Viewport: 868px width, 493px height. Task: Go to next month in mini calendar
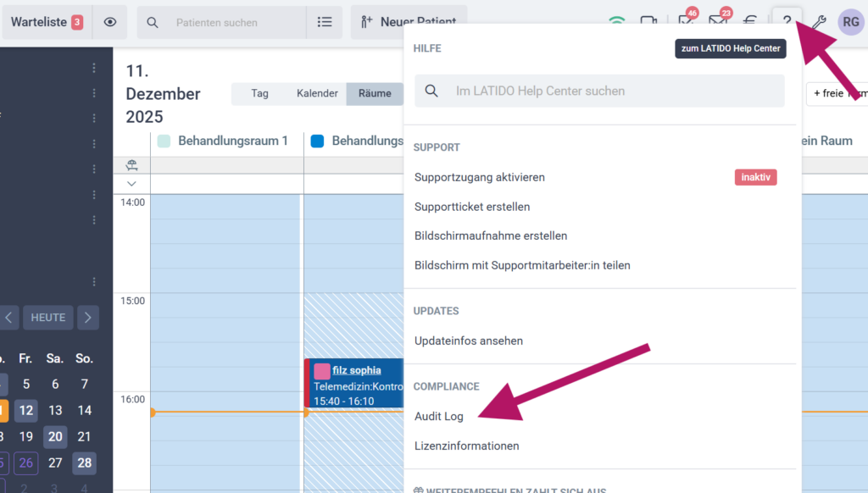pyautogui.click(x=88, y=318)
